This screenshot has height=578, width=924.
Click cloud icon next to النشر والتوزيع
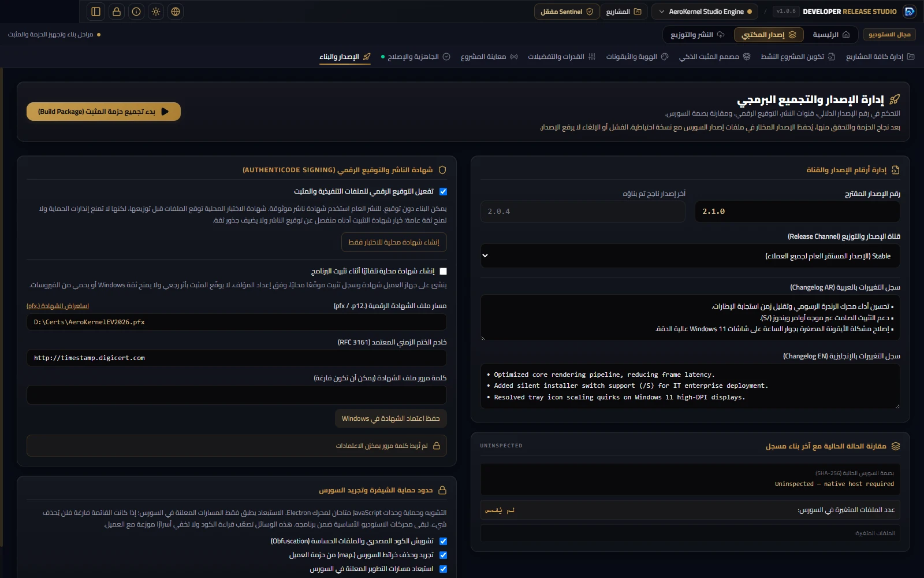(721, 35)
